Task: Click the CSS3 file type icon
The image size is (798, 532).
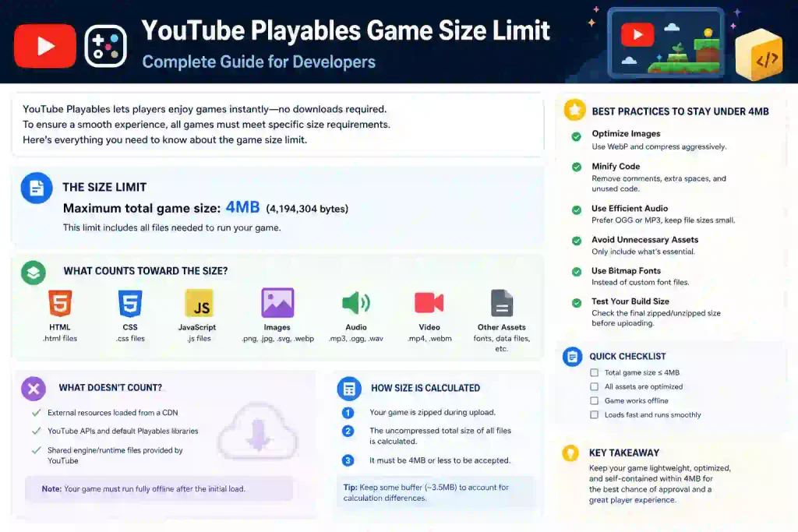Action: point(130,303)
